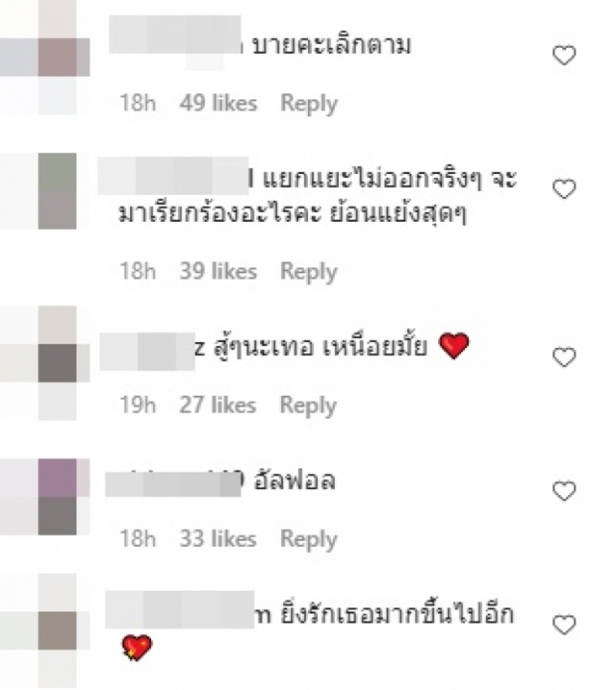Open the 27 likes count
Image resolution: width=616 pixels, height=690 pixels.
coord(218,405)
